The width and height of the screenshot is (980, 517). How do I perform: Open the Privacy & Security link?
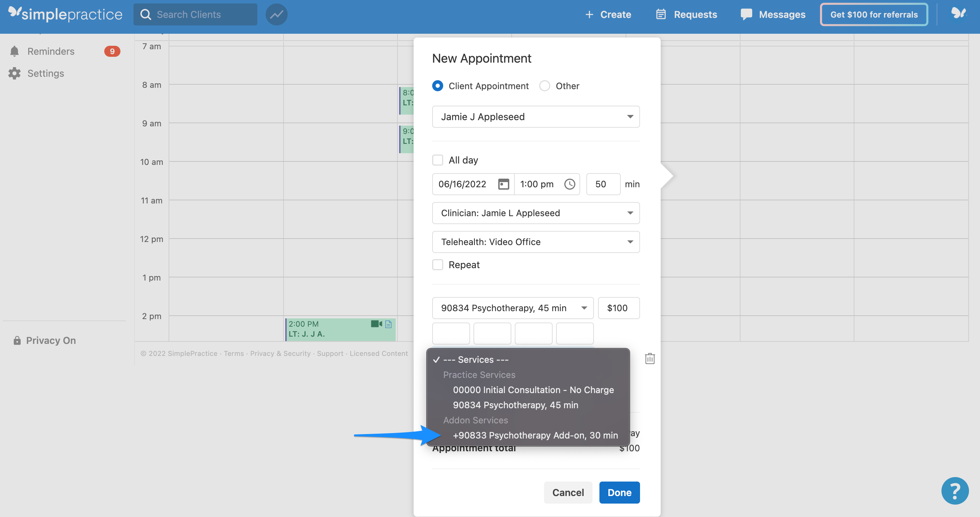280,353
